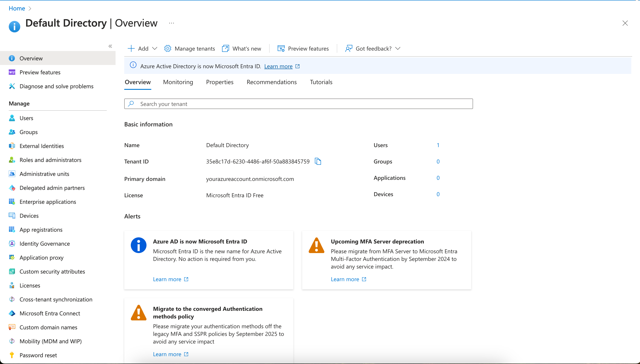The height and width of the screenshot is (364, 640).
Task: Click the Users count link
Action: pyautogui.click(x=438, y=145)
